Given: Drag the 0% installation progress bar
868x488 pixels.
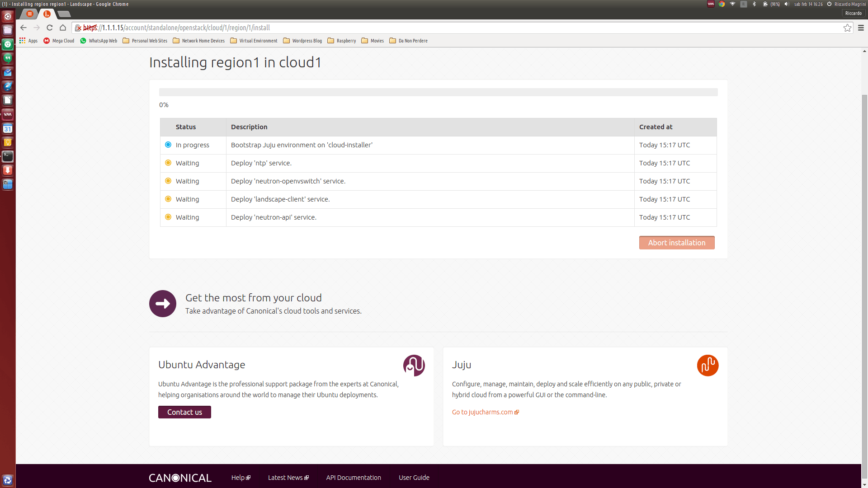Looking at the screenshot, I should (438, 92).
